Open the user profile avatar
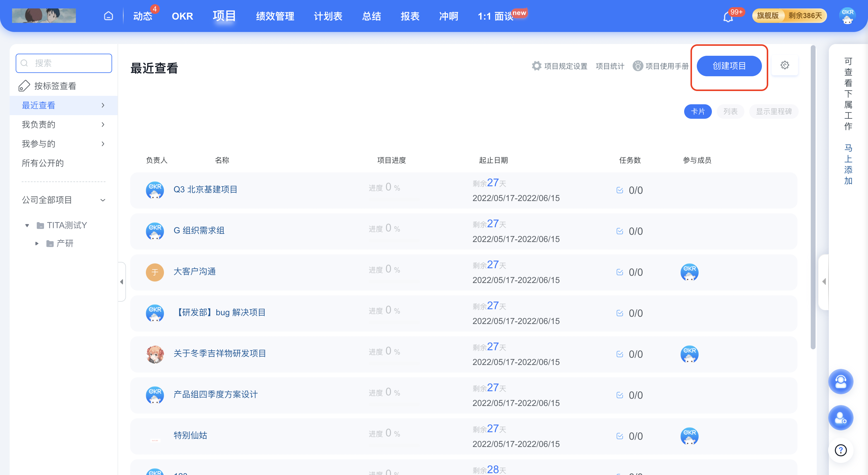 pyautogui.click(x=848, y=16)
